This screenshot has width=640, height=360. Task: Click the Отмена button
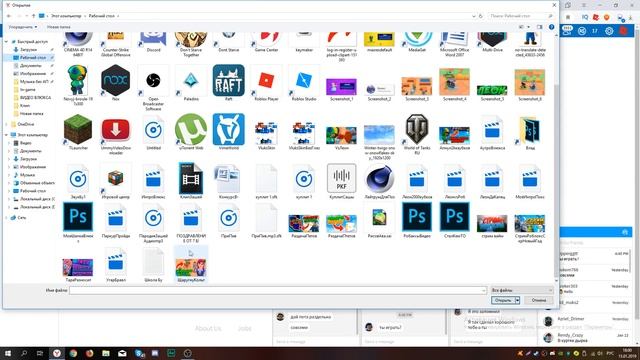click(539, 300)
